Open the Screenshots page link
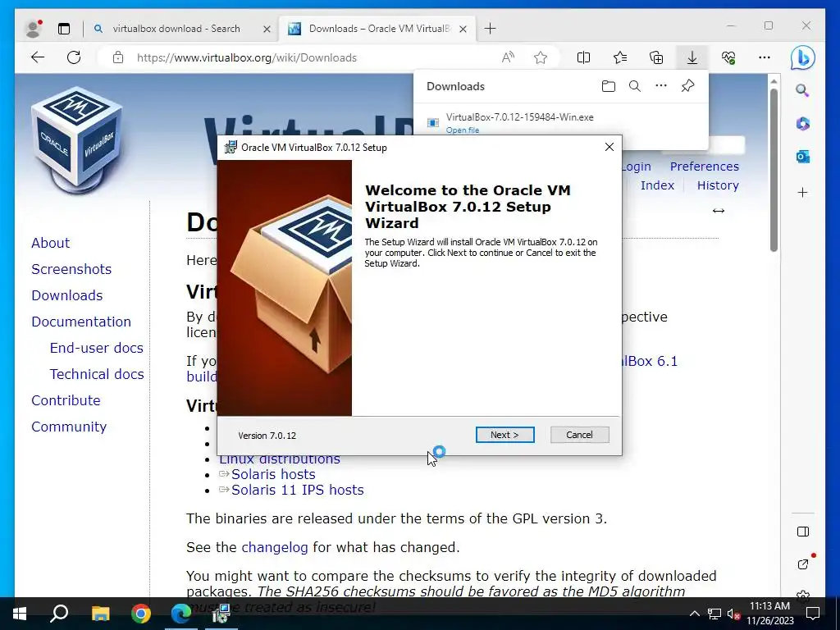Image resolution: width=840 pixels, height=630 pixels. pos(71,269)
